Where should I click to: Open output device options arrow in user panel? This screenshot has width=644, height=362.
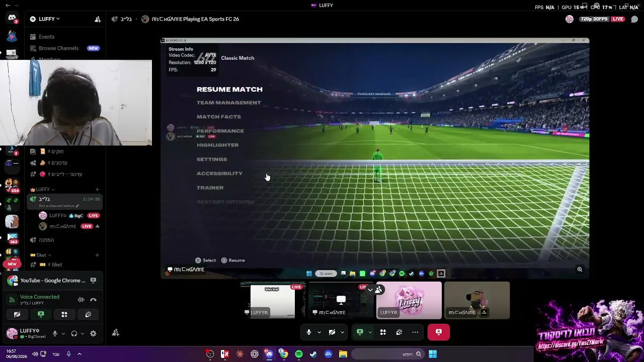click(x=82, y=333)
